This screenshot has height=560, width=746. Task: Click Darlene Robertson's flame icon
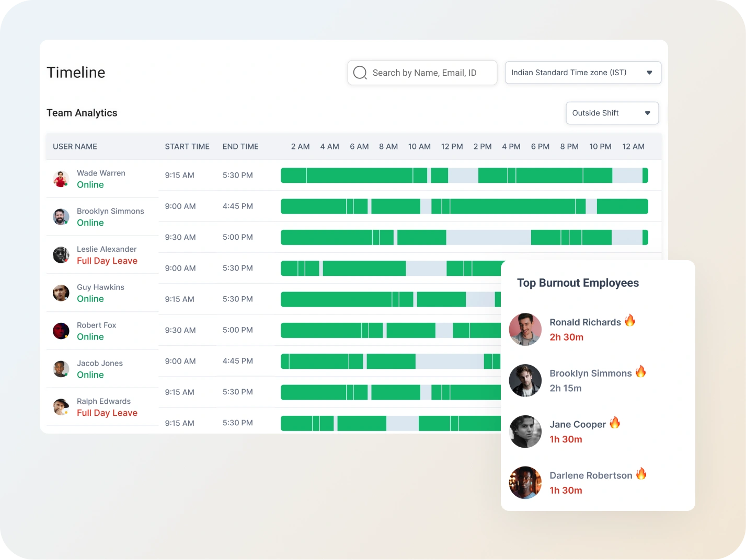[641, 474]
